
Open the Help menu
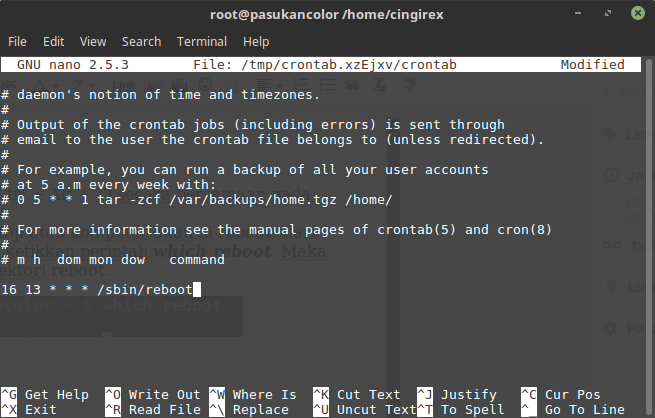click(x=256, y=42)
